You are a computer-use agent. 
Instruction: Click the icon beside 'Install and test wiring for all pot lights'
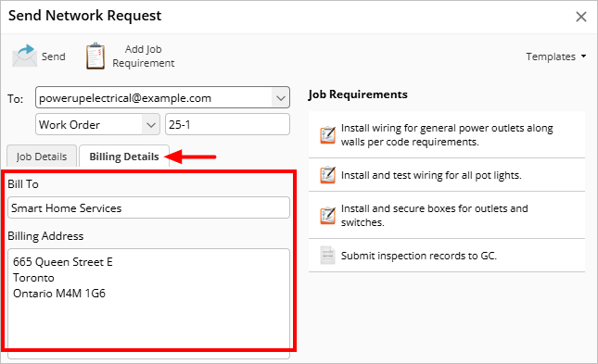327,175
